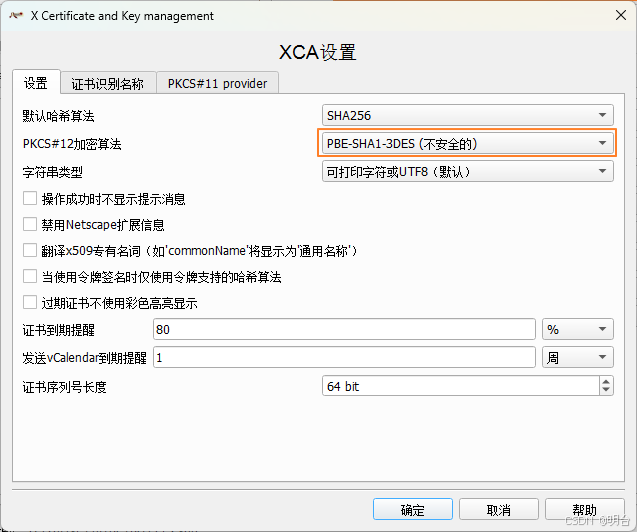Open the 周 unit dropdown

(x=578, y=357)
